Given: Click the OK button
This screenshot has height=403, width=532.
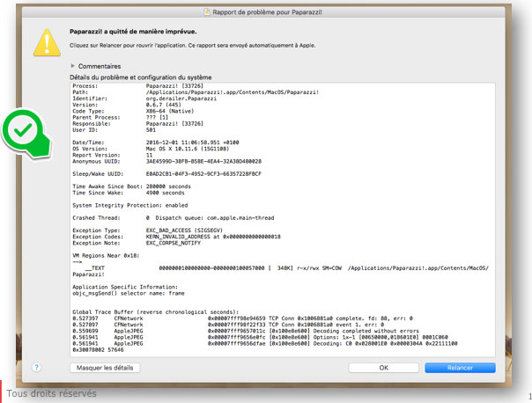Looking at the screenshot, I should (382, 367).
